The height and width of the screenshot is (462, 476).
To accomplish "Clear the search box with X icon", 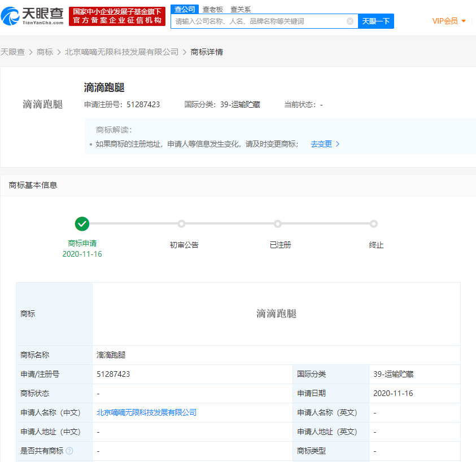I will pos(350,21).
